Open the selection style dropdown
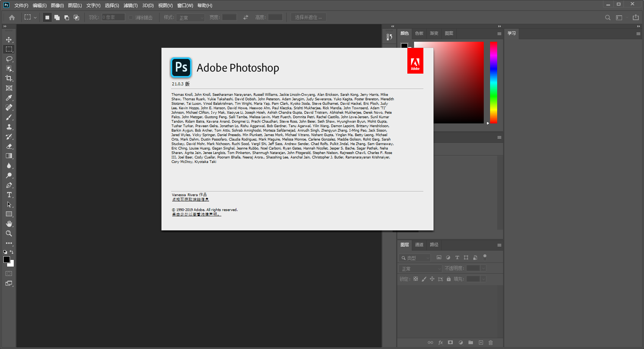This screenshot has height=349, width=644. (190, 17)
